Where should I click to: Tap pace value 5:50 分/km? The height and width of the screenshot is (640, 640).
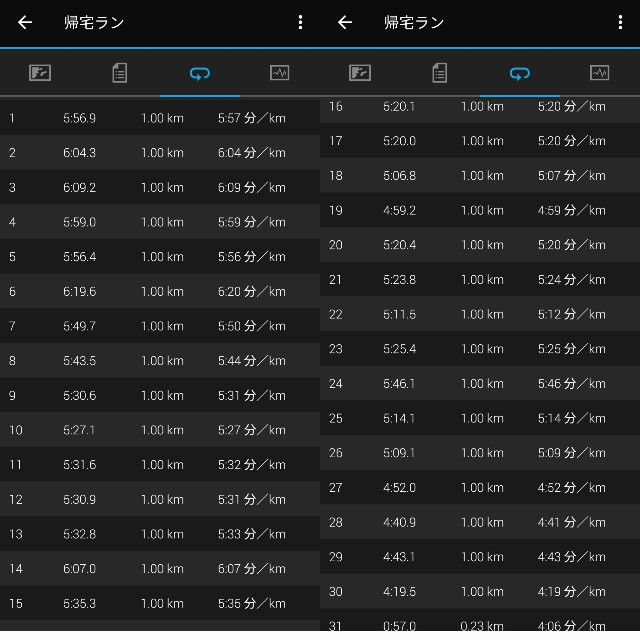click(x=252, y=326)
